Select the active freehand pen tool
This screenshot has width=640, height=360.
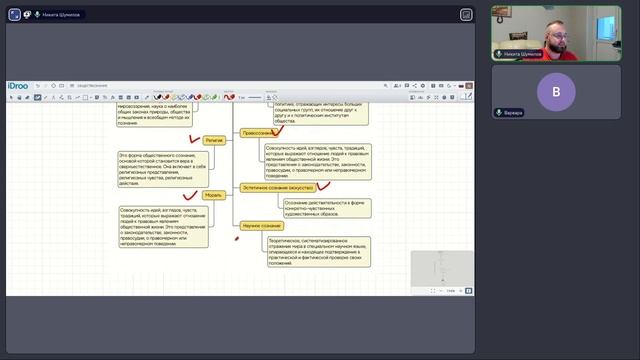tap(37, 98)
